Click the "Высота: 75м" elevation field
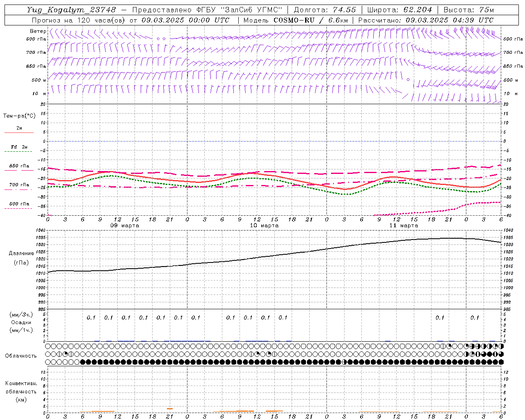525x420 pixels. pyautogui.click(x=468, y=10)
